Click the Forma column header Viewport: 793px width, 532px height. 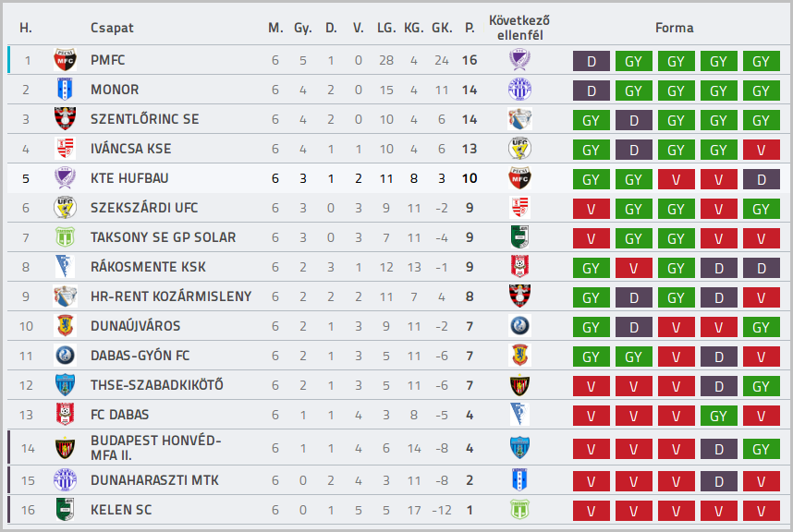pos(674,28)
